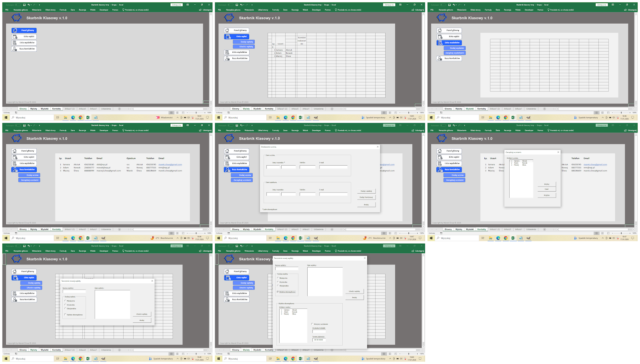Click ribbon display options icon in Zarządzaj wydatkami window

coord(613,5)
